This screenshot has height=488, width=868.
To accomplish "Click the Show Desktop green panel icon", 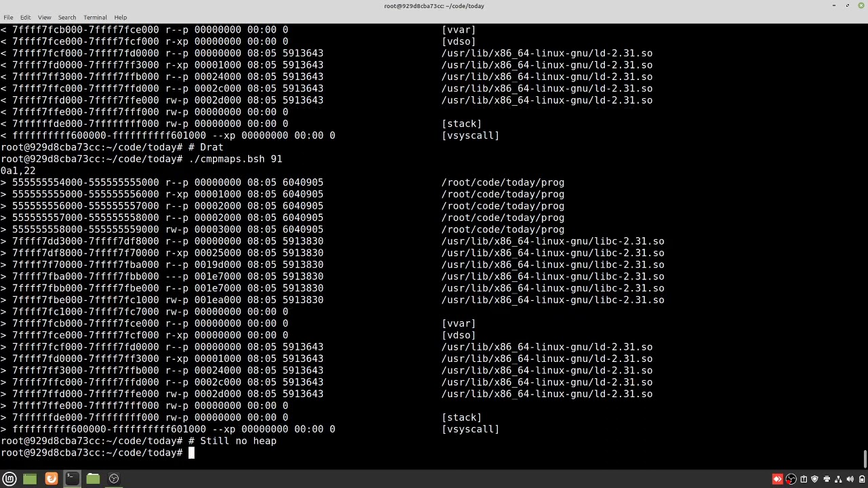I will click(x=30, y=479).
